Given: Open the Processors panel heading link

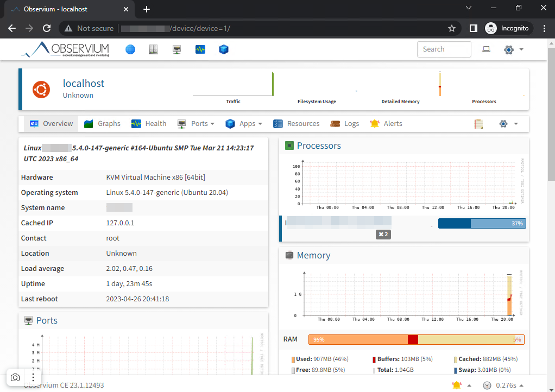Looking at the screenshot, I should point(319,146).
